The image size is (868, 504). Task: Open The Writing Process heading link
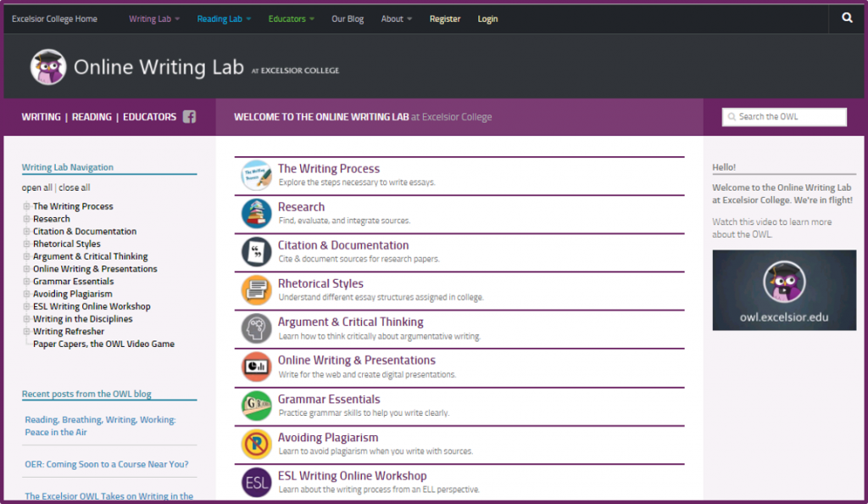[x=328, y=168]
